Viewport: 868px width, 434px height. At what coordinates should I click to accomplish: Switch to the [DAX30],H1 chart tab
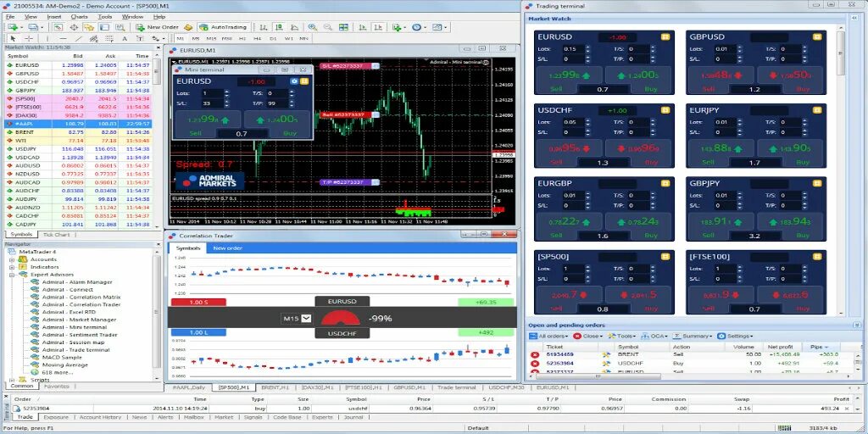[x=315, y=387]
